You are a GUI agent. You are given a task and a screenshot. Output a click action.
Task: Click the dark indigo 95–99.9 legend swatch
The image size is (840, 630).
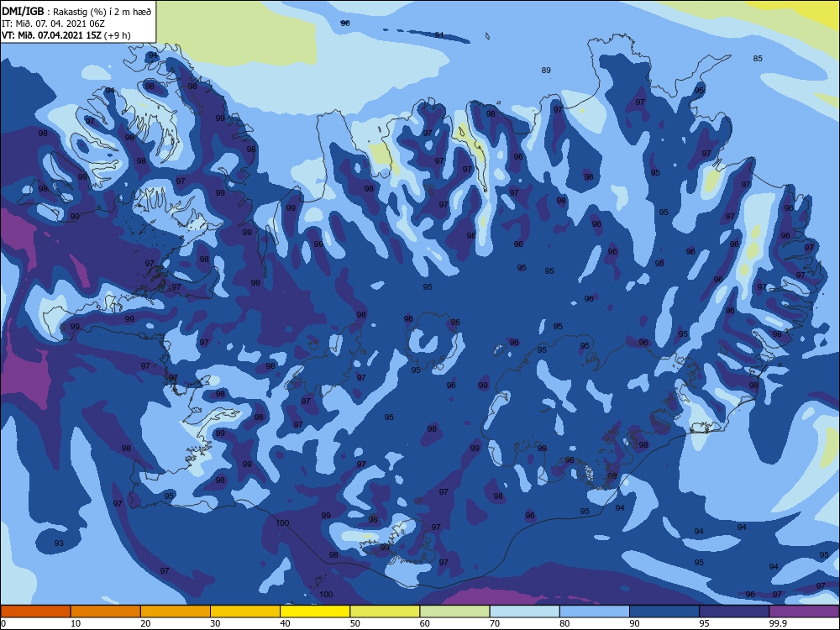pyautogui.click(x=734, y=612)
